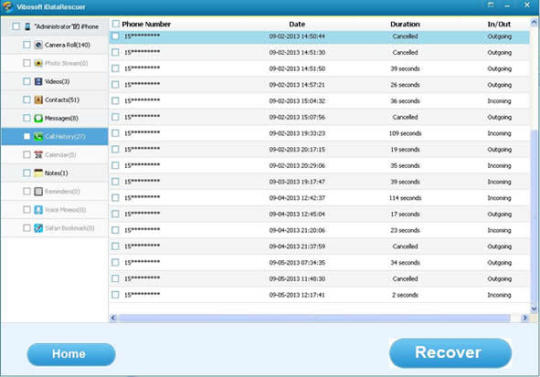Check the box for the 14:50:44 call
The width and height of the screenshot is (540, 377).
pyautogui.click(x=115, y=36)
